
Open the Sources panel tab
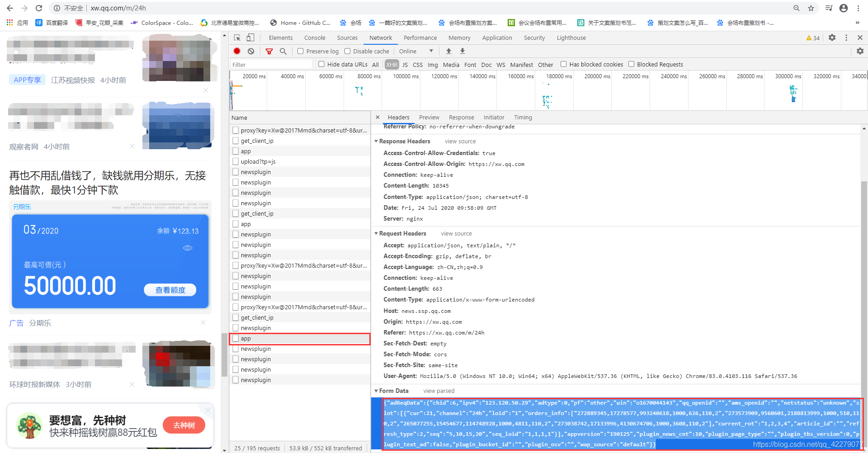[347, 38]
